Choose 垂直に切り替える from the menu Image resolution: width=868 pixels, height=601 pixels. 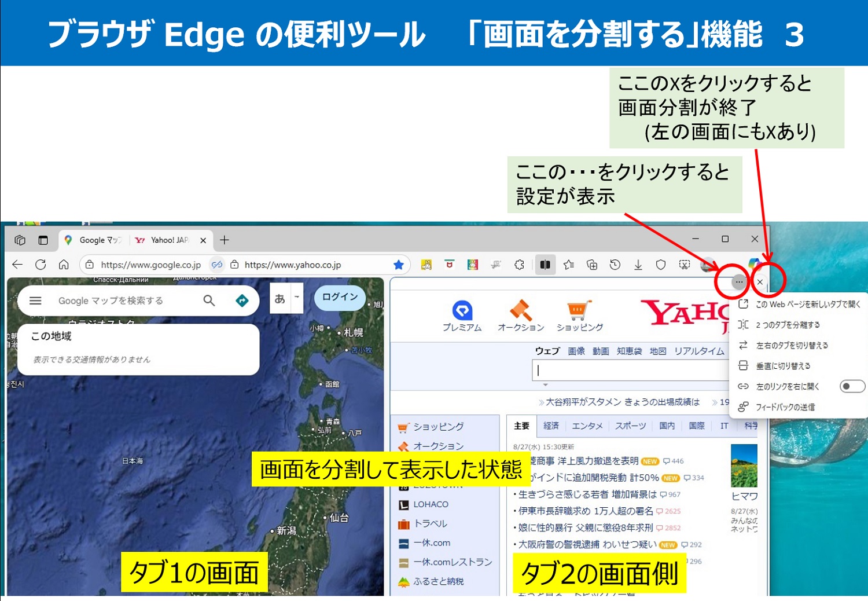pos(783,366)
